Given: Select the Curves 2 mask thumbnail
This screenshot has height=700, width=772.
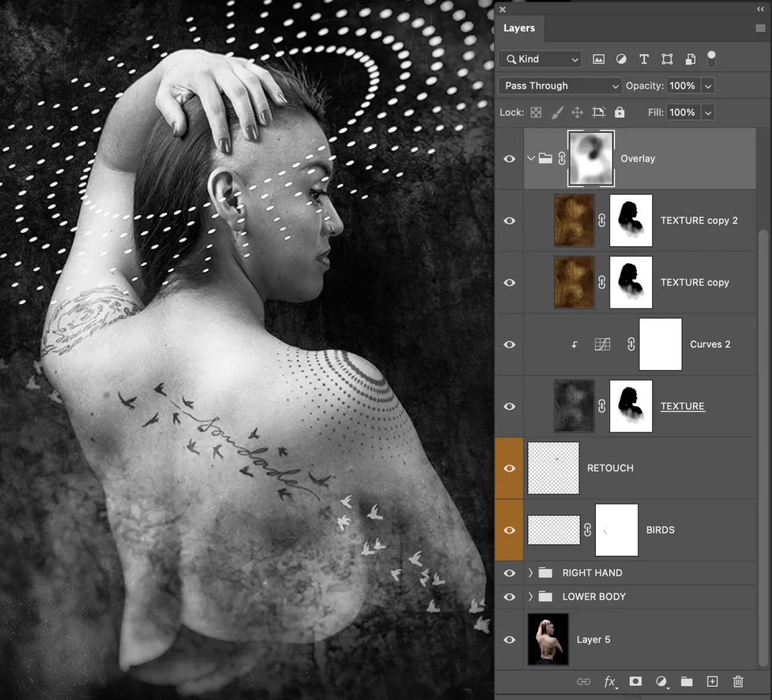Looking at the screenshot, I should coord(660,344).
